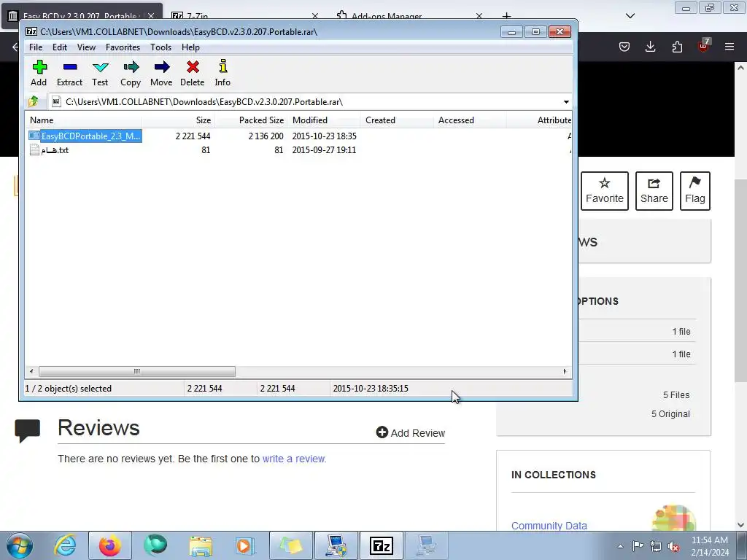Click the horizontal scrollbar thumb in file list
The height and width of the screenshot is (560, 747).
[x=137, y=371]
